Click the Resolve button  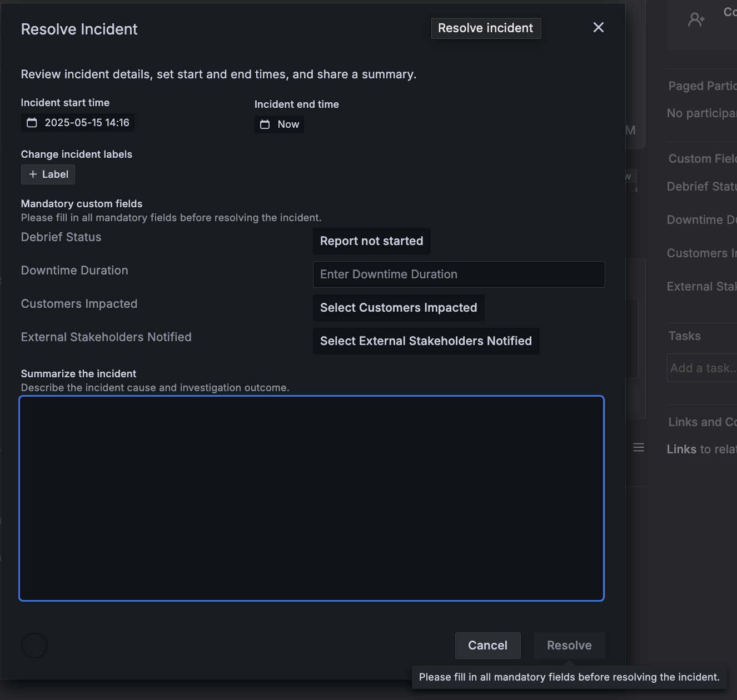569,645
